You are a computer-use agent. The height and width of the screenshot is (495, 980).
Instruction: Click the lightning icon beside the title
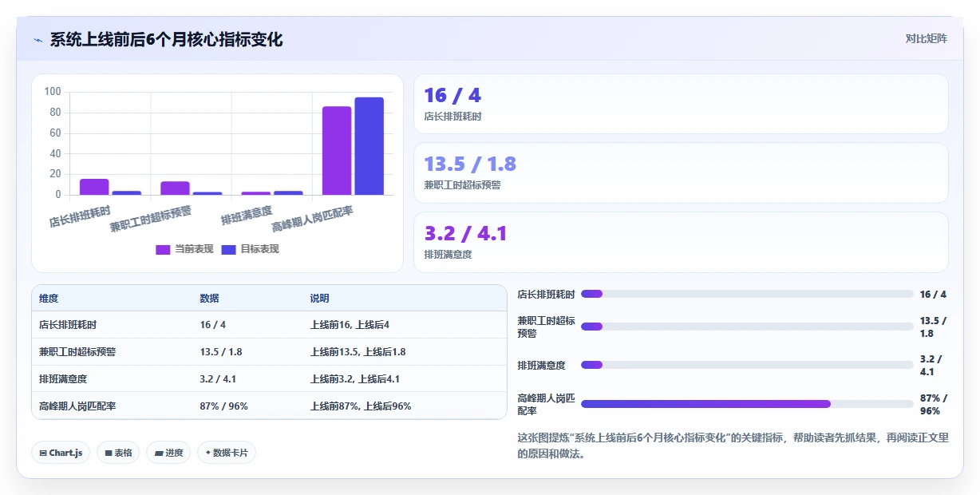pos(38,40)
